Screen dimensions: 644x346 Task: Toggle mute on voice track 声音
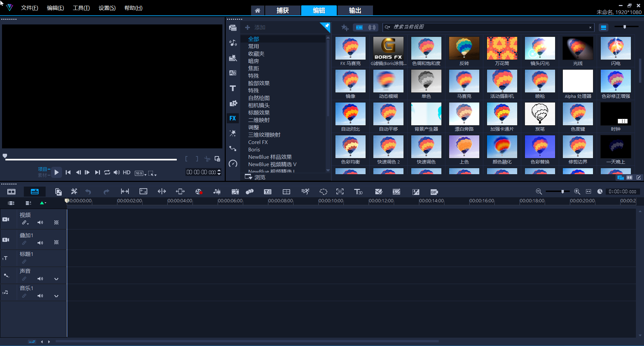(x=40, y=279)
